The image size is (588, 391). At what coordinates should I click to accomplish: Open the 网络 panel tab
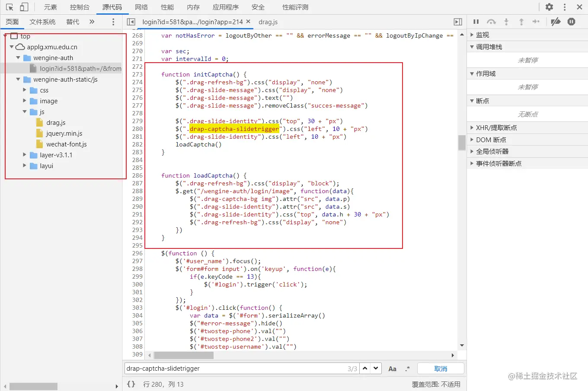coord(141,7)
